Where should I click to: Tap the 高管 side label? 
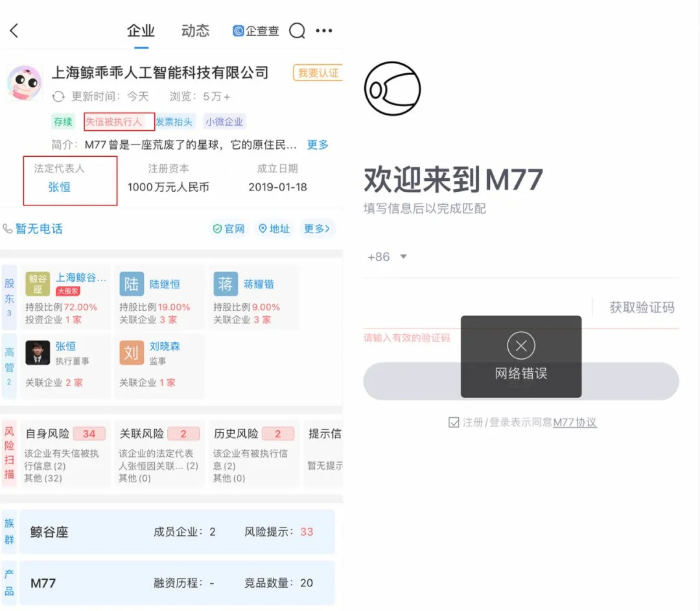(x=9, y=367)
